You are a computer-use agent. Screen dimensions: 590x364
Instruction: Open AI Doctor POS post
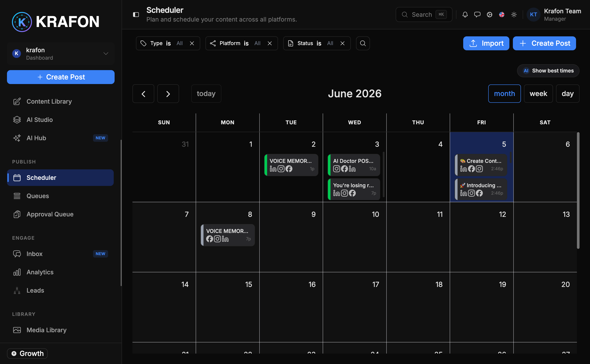(x=354, y=165)
